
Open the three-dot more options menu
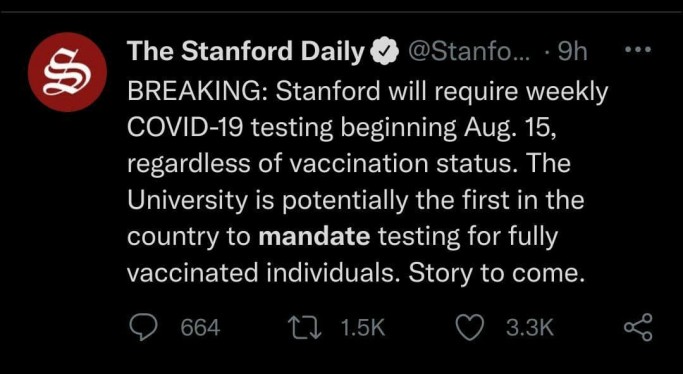click(638, 50)
